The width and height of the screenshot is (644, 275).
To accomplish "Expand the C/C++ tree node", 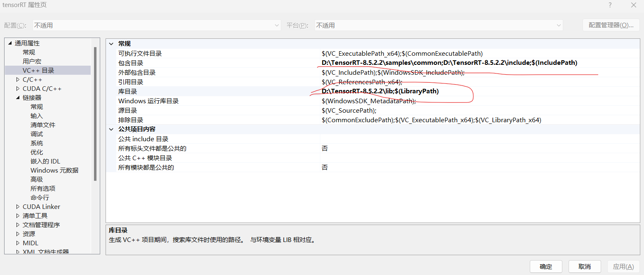I will pyautogui.click(x=18, y=79).
